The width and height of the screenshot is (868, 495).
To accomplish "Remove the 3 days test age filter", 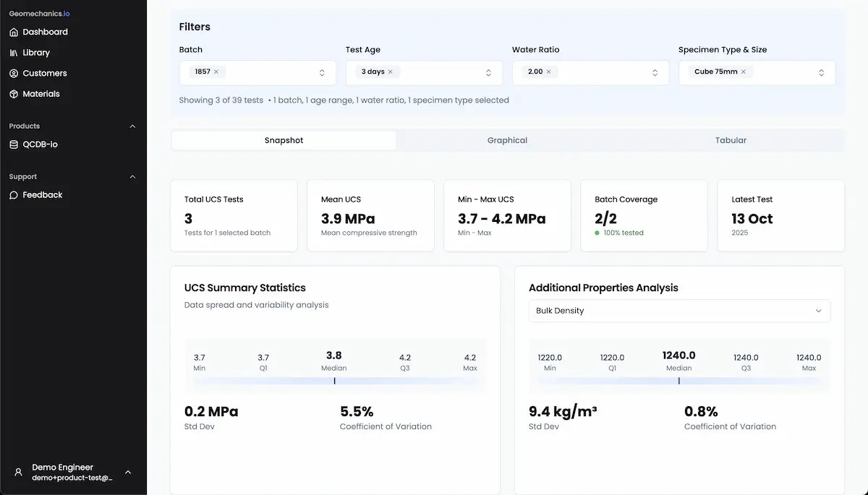I will tap(389, 72).
